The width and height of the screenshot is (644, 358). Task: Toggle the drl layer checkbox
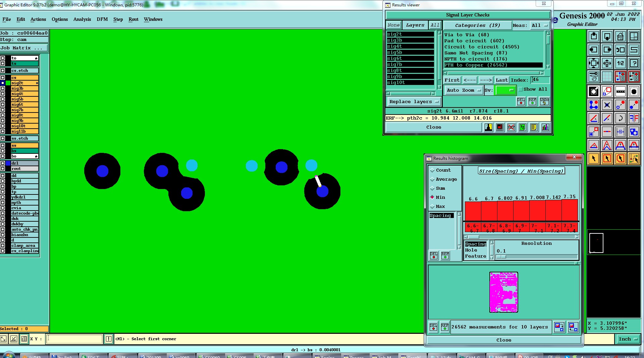click(x=3, y=163)
